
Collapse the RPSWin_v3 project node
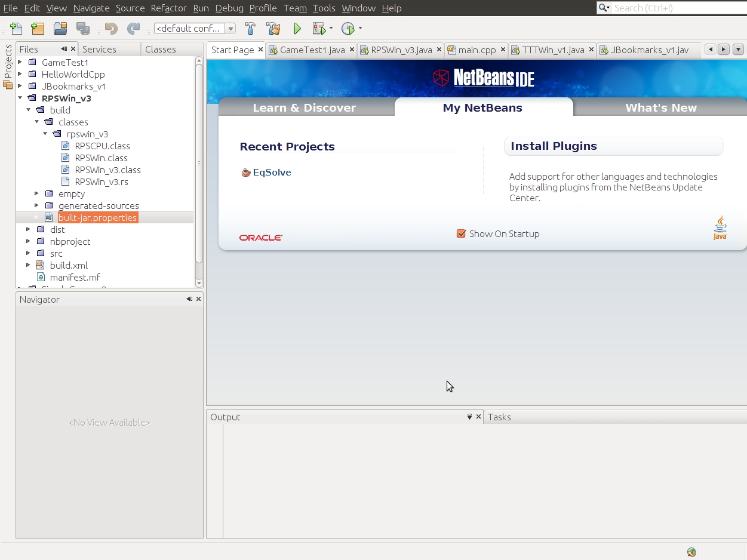(x=20, y=98)
